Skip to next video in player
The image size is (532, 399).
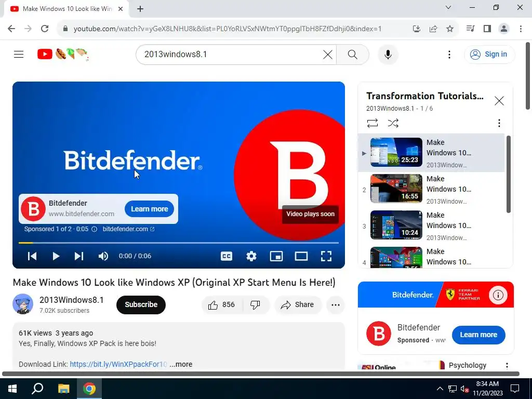pos(79,256)
